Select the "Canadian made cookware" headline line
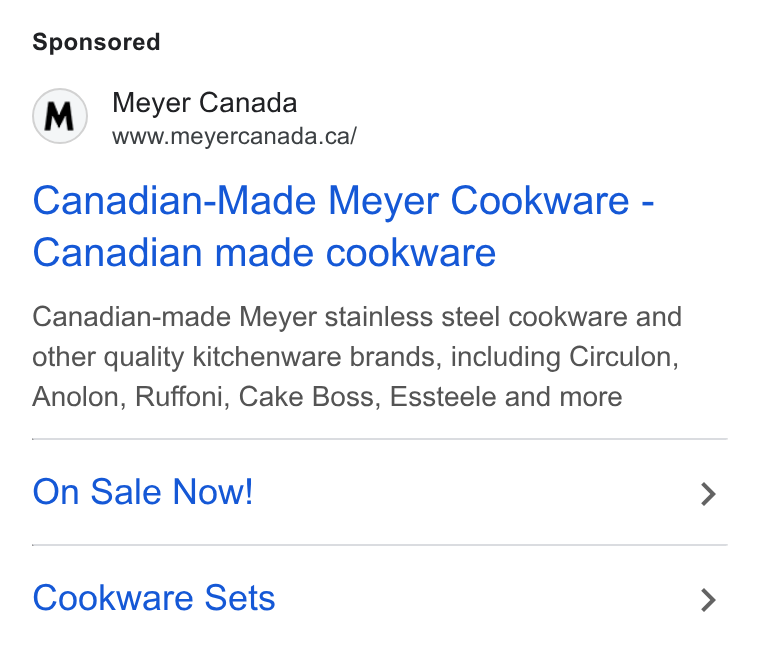 (x=264, y=253)
